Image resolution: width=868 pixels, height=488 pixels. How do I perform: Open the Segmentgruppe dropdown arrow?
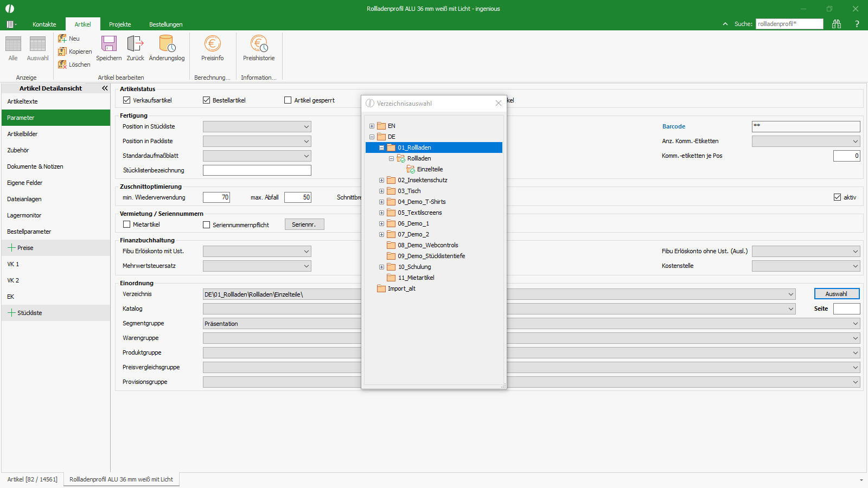pos(856,324)
